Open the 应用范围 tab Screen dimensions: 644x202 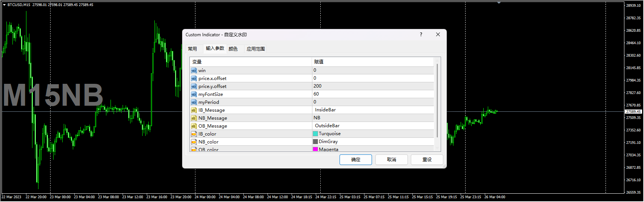click(x=255, y=49)
